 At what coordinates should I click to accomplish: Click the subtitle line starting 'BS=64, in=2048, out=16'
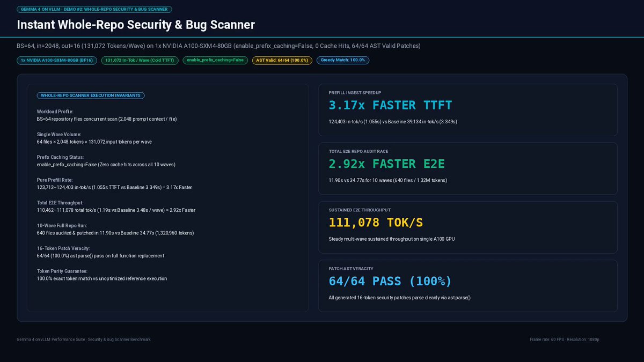pyautogui.click(x=219, y=46)
